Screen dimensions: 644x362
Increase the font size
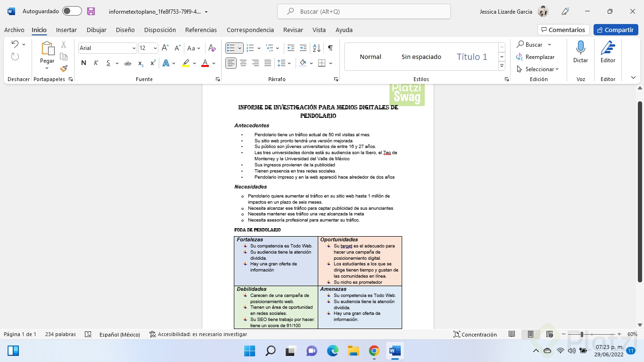point(165,48)
